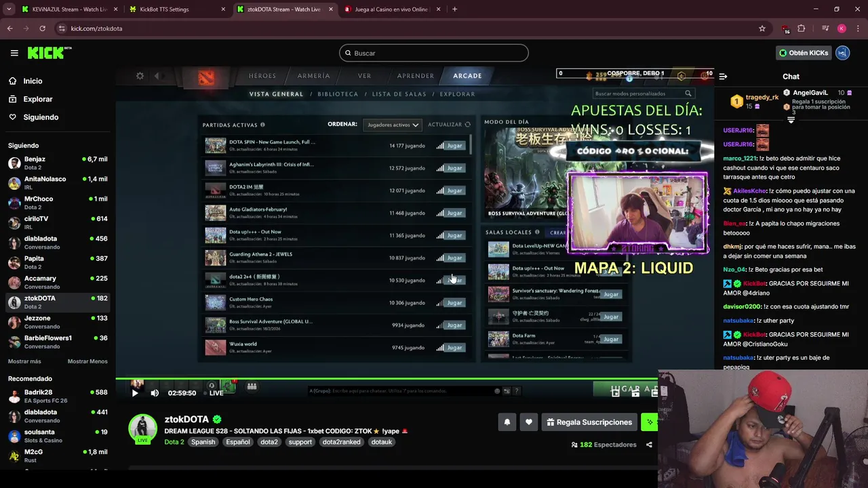
Task: Click the dota2ranked tag
Action: (x=342, y=442)
